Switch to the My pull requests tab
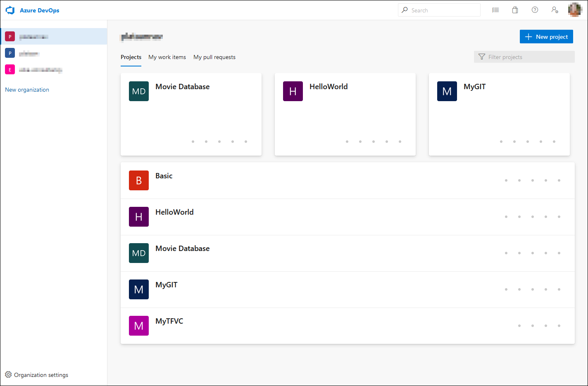The height and width of the screenshot is (386, 588). pos(214,57)
